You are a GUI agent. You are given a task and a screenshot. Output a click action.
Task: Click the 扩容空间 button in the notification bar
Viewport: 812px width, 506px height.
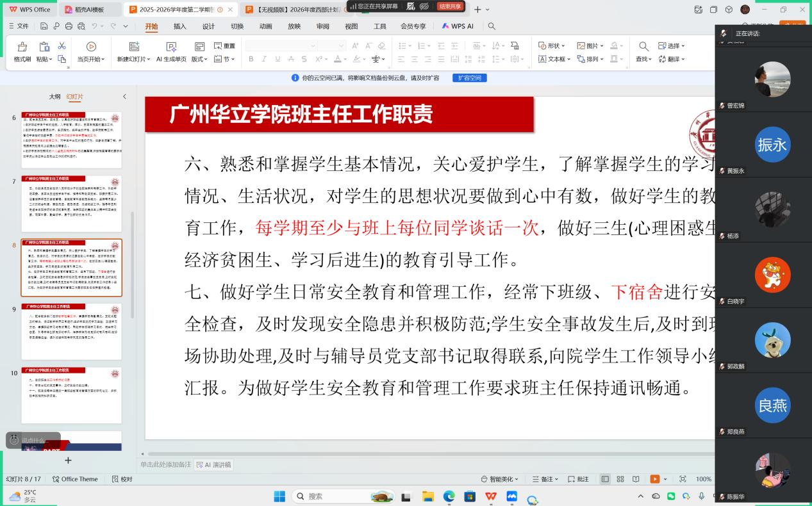point(469,78)
